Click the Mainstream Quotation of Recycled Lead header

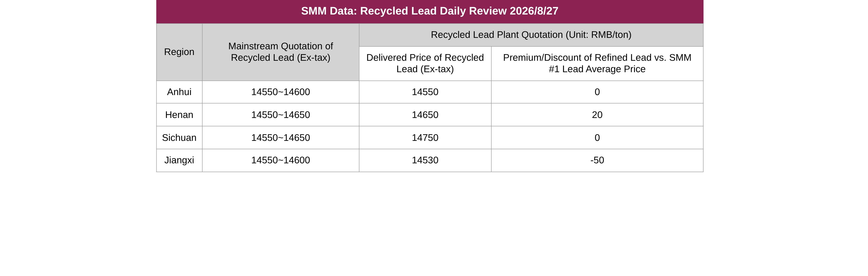click(x=281, y=52)
